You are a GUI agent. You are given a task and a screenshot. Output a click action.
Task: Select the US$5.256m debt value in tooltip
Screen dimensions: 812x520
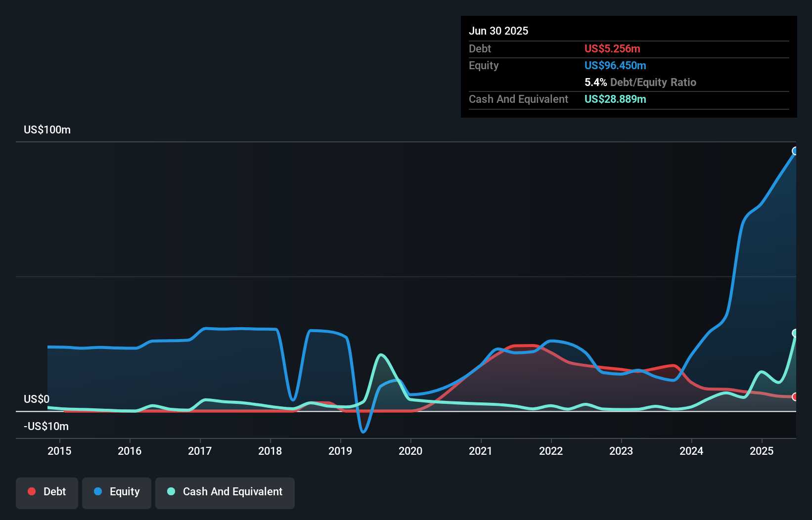[612, 48]
